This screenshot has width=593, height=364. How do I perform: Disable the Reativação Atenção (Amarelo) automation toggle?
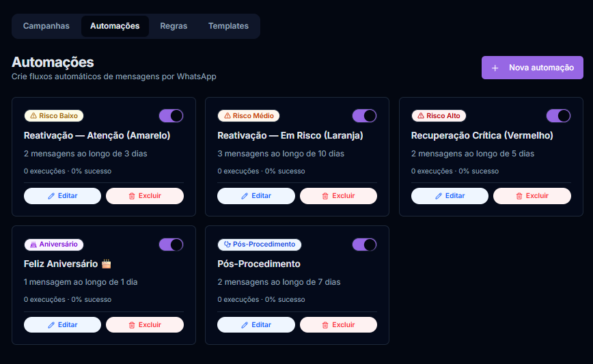pyautogui.click(x=171, y=116)
